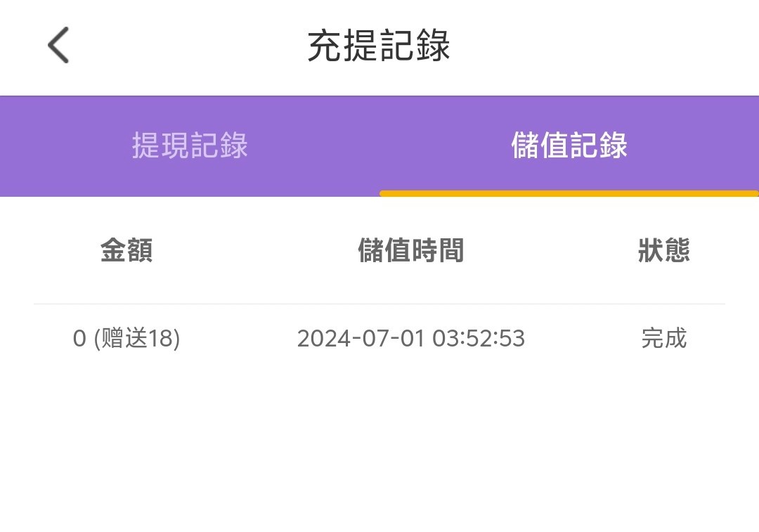Open the 0 (赠送18) amount entry

click(126, 339)
